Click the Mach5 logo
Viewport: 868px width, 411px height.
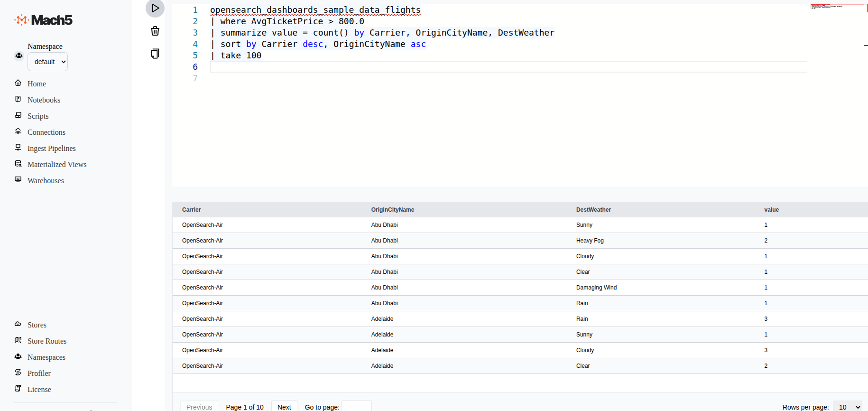(x=44, y=20)
